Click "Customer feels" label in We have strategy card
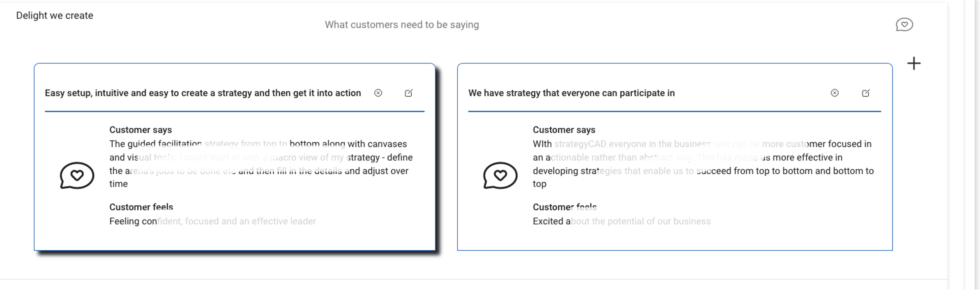 (565, 207)
